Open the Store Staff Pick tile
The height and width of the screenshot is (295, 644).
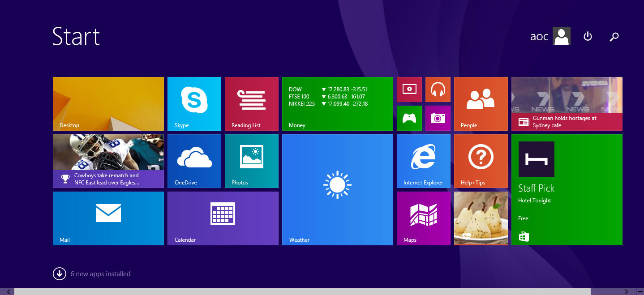[x=567, y=190]
